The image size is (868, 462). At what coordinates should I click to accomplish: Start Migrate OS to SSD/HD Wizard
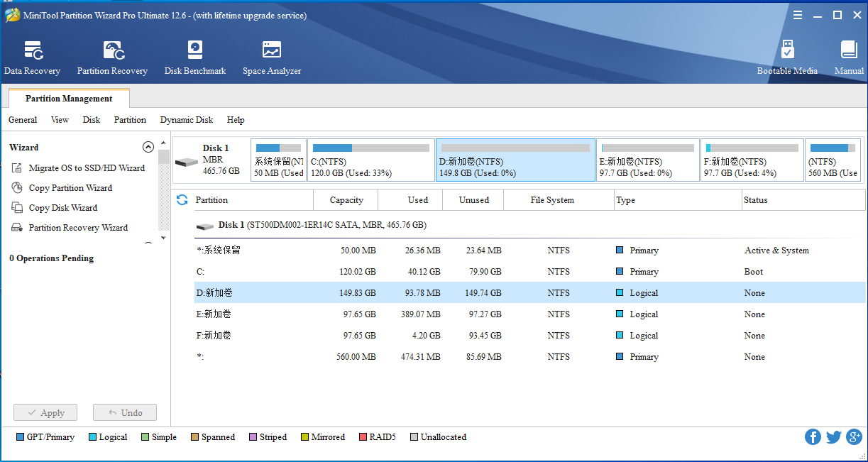87,168
